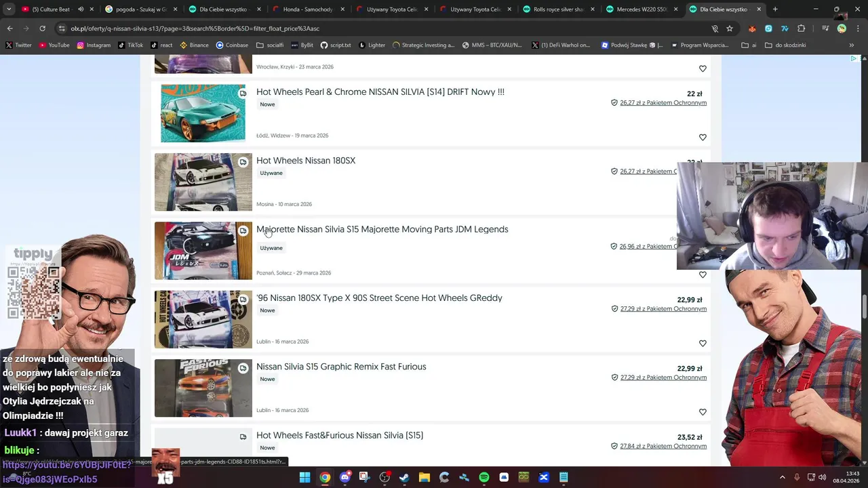Click the microphone icon in system tray

(x=797, y=477)
